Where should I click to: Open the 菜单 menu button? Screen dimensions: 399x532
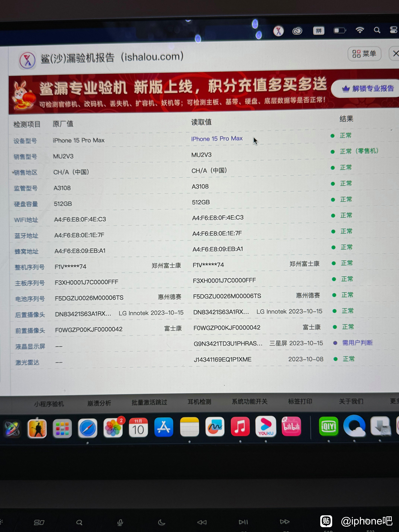coord(364,54)
